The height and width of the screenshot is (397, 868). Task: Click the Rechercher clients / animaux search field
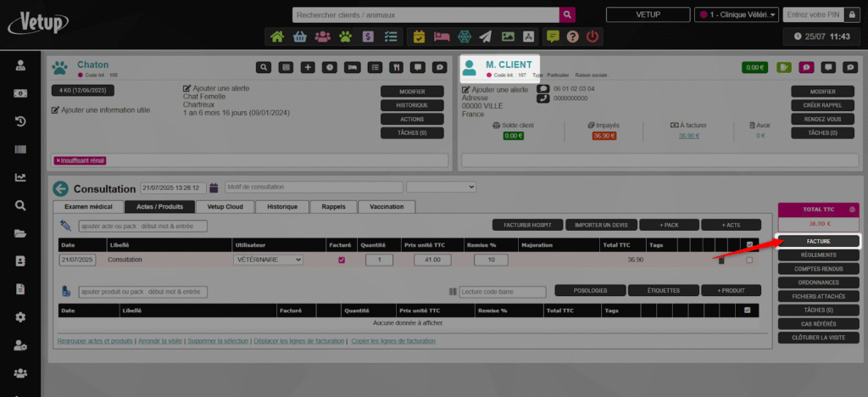[426, 14]
